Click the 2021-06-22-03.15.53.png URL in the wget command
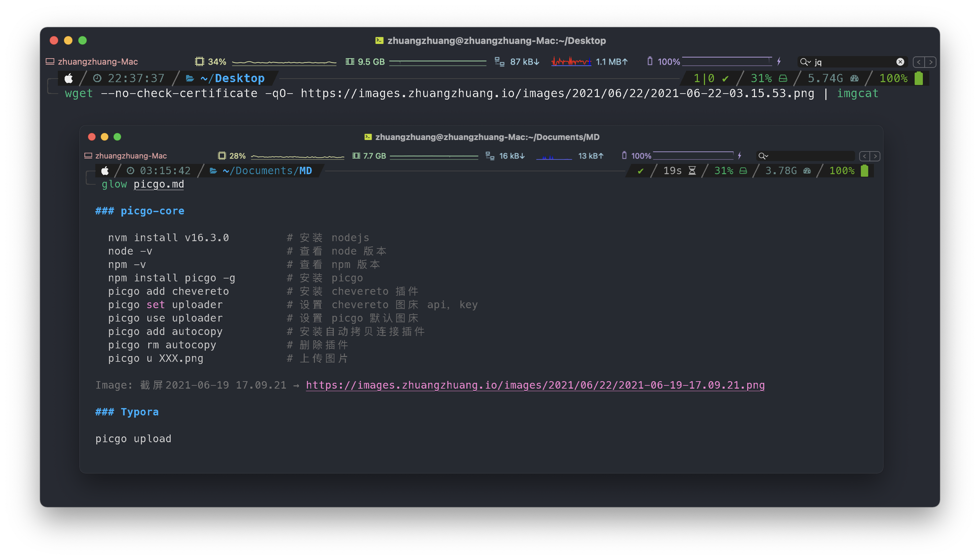This screenshot has height=560, width=980. (558, 94)
